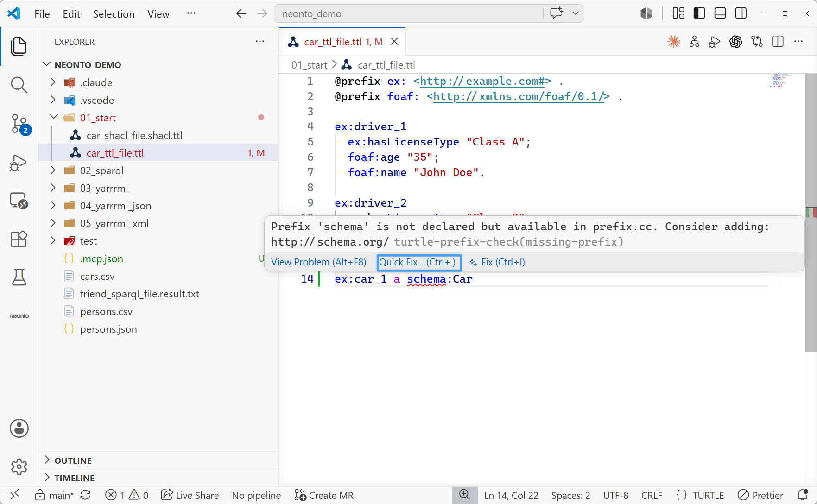Open the Testing flask view
The width and height of the screenshot is (817, 504).
point(19,277)
